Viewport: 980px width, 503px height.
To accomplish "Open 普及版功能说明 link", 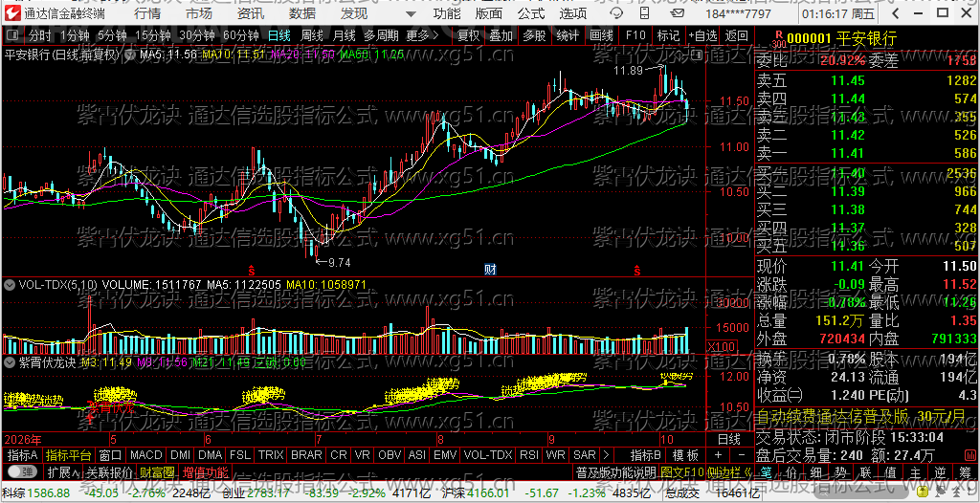I will pyautogui.click(x=615, y=471).
